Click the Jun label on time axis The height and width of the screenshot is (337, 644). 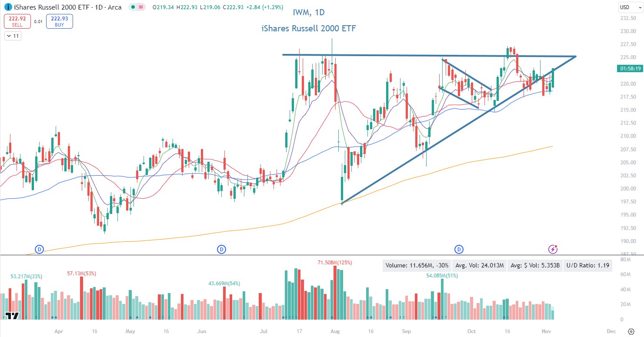[201, 331]
